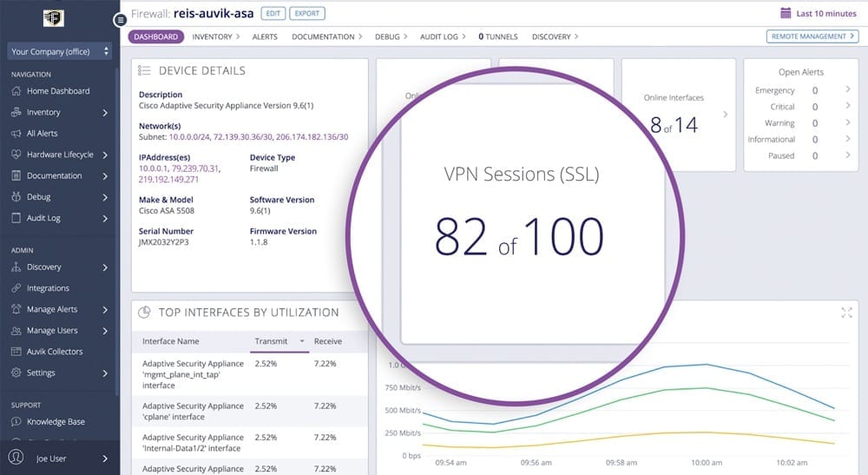Image resolution: width=868 pixels, height=475 pixels.
Task: Click the Inventory icon in sidebar
Action: tap(16, 112)
